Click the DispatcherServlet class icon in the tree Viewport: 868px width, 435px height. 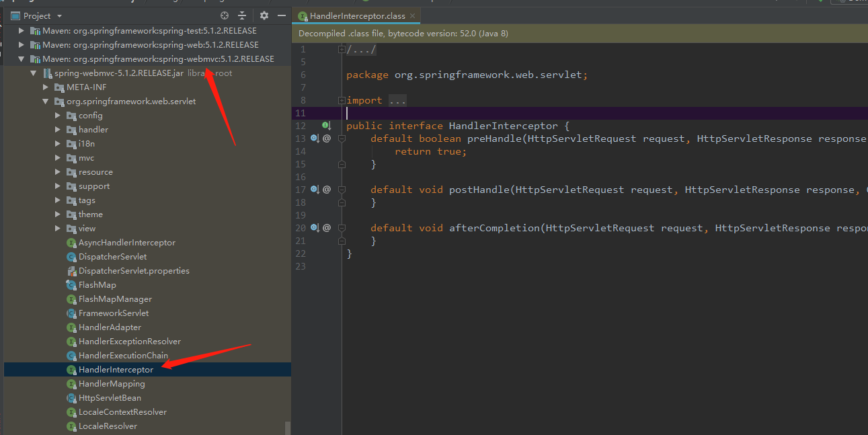(71, 256)
